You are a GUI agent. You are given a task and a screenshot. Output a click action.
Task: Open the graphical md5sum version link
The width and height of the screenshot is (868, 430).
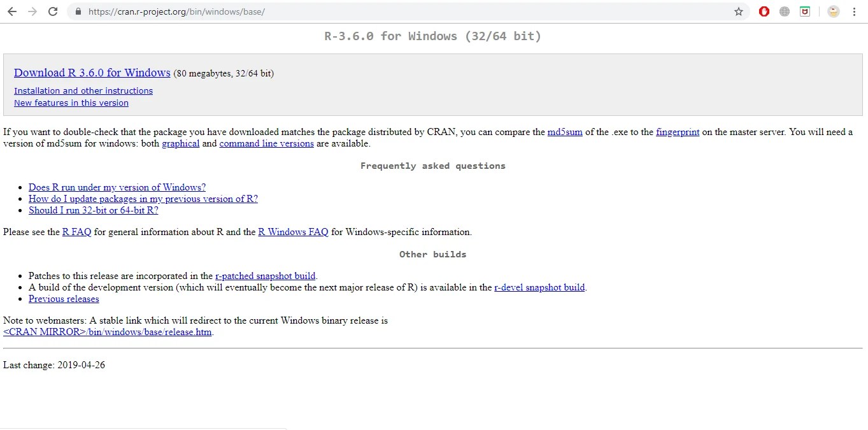click(x=181, y=143)
